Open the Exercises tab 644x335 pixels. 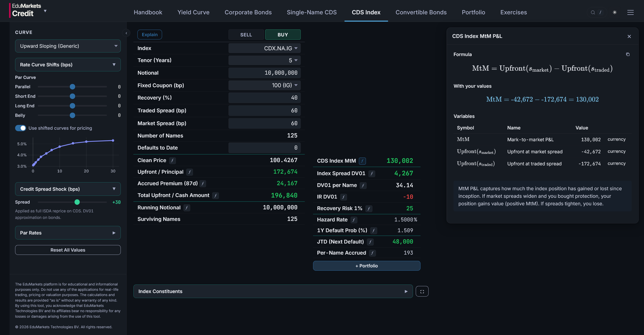(513, 12)
